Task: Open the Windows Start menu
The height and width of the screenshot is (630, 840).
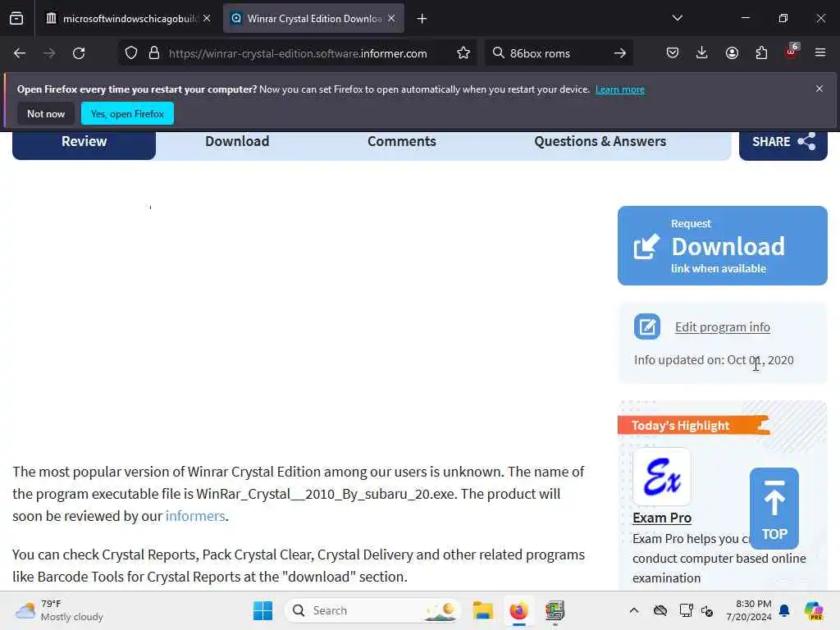Action: pyautogui.click(x=262, y=610)
